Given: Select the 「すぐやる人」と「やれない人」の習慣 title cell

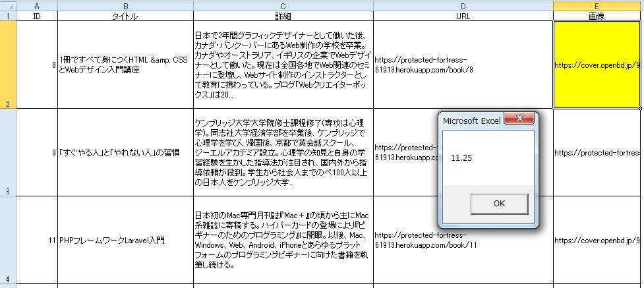Looking at the screenshot, I should click(x=125, y=152).
